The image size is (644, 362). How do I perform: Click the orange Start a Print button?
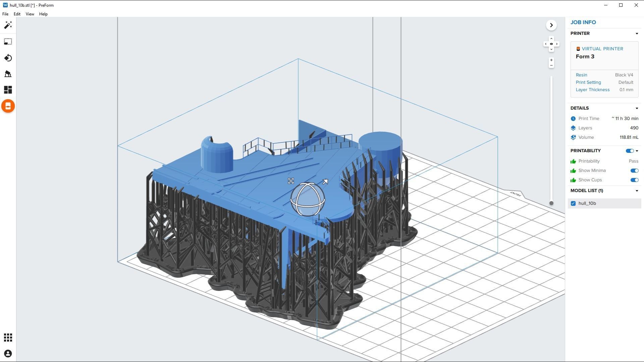click(x=8, y=106)
